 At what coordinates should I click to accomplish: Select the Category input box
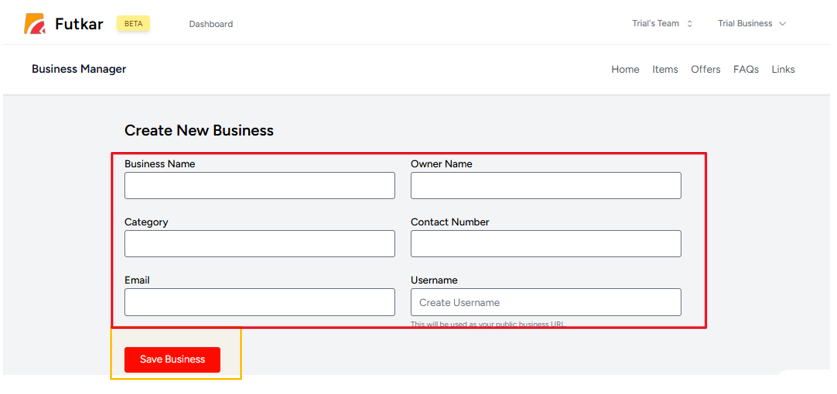coord(259,243)
